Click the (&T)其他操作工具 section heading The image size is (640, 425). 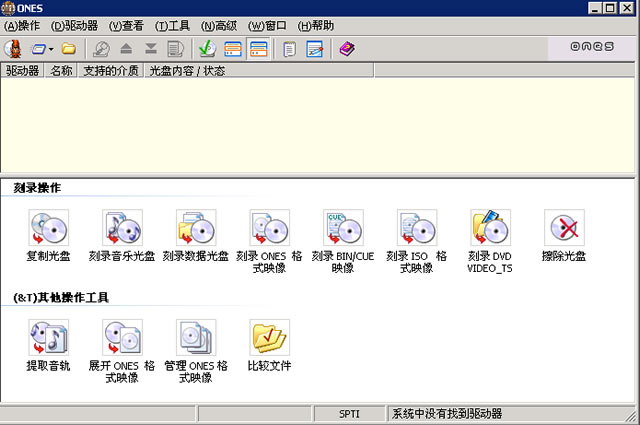[x=61, y=298]
